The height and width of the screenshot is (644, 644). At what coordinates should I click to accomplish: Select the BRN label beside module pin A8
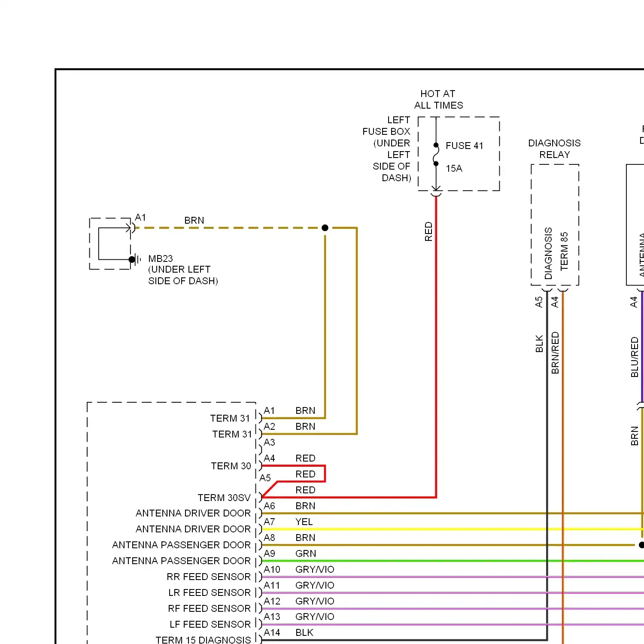[305, 538]
